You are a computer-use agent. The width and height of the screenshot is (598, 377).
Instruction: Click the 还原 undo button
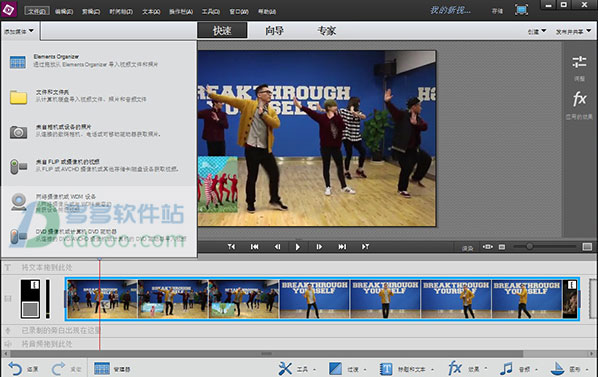24,369
